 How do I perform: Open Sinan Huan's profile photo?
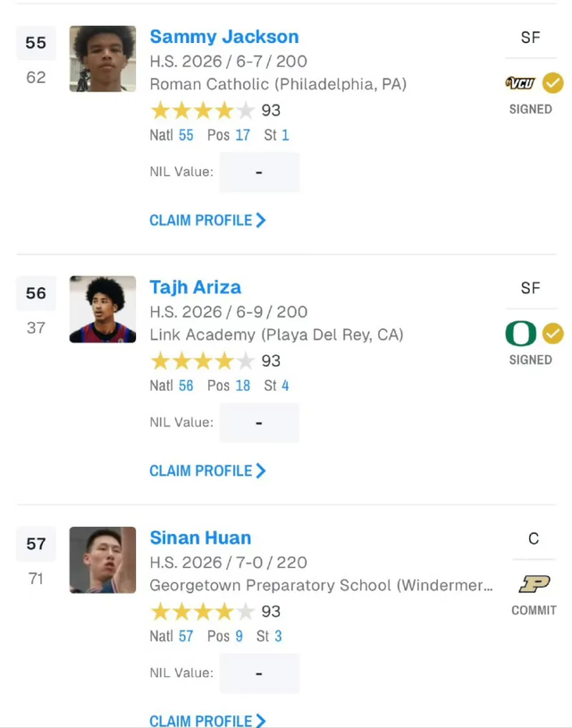click(103, 560)
